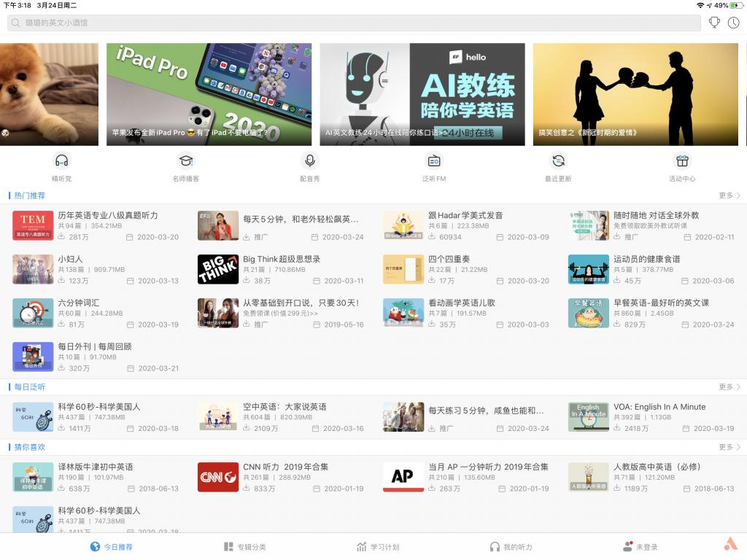Select 从零基础到开口说，只要30天! title
This screenshot has height=560, width=747.
pyautogui.click(x=301, y=303)
